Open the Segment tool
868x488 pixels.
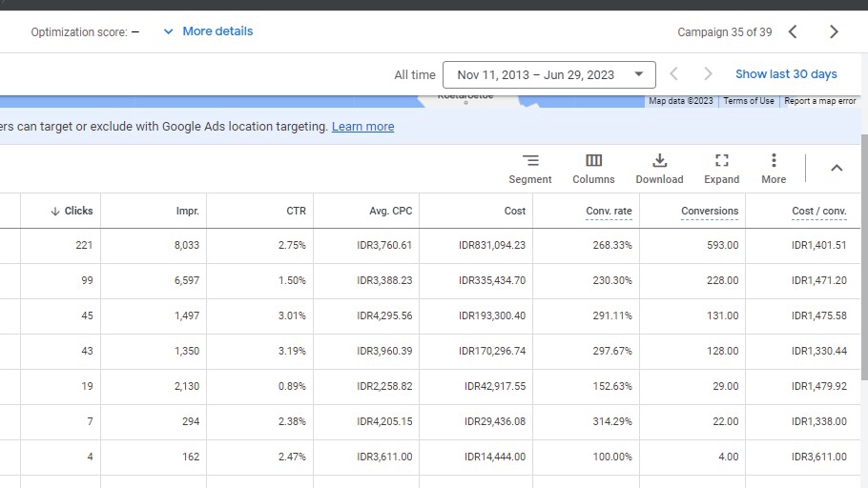click(529, 169)
